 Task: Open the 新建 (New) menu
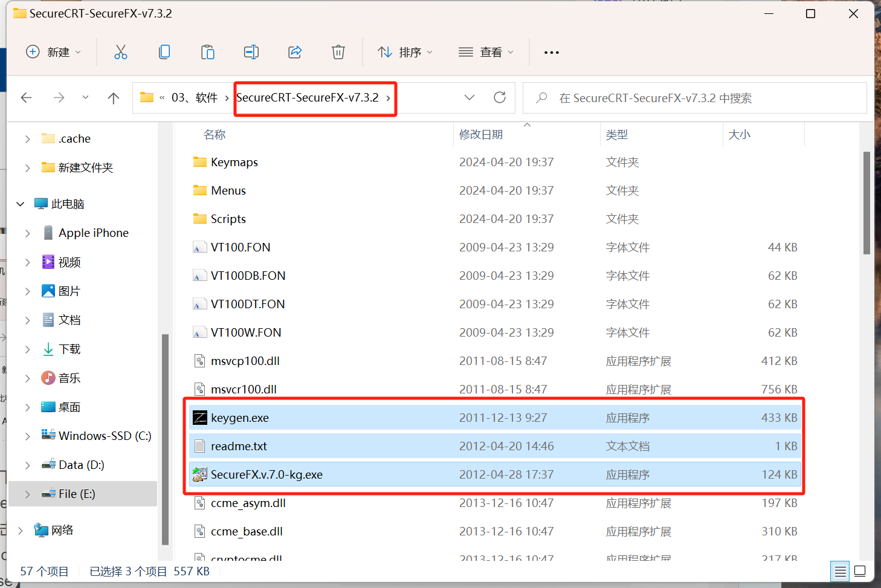click(53, 52)
